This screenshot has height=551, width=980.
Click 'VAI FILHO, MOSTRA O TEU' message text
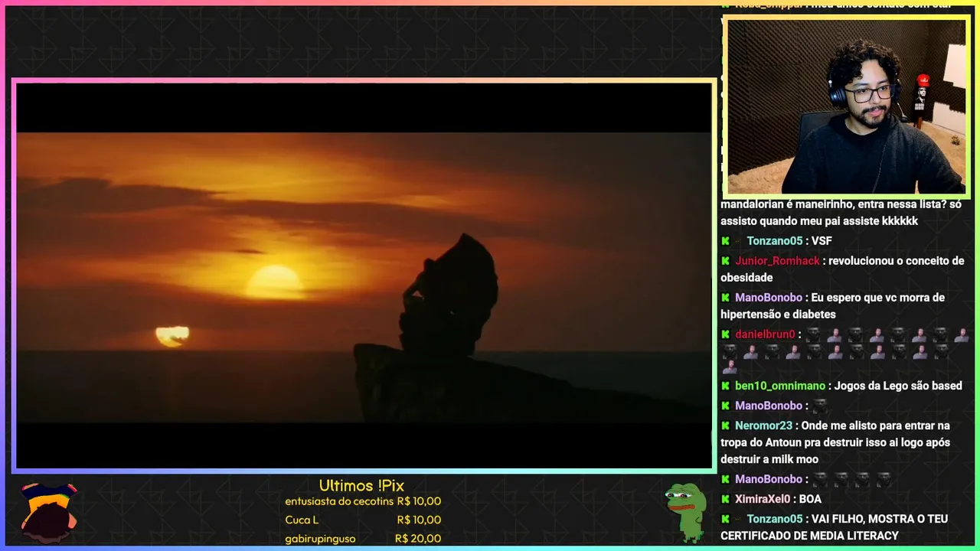click(880, 519)
